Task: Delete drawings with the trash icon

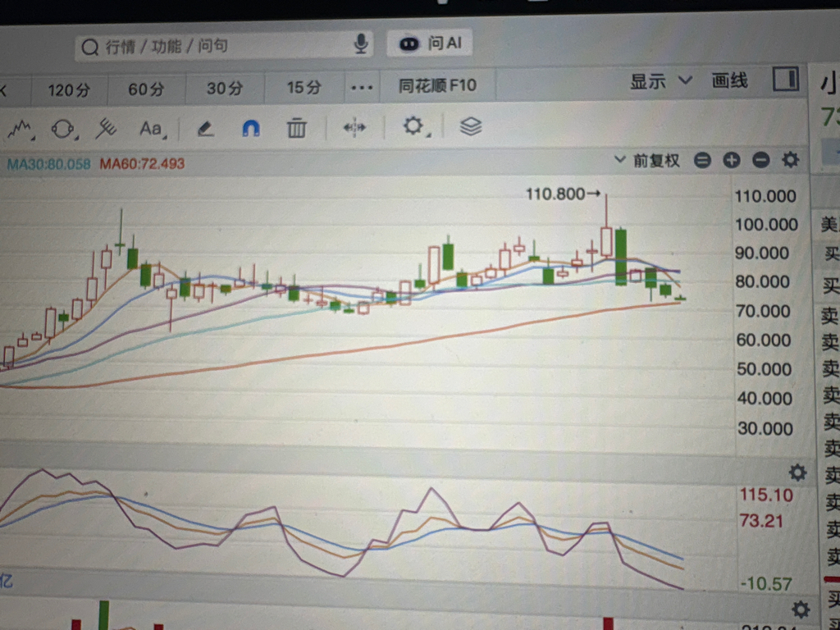Action: coord(296,127)
